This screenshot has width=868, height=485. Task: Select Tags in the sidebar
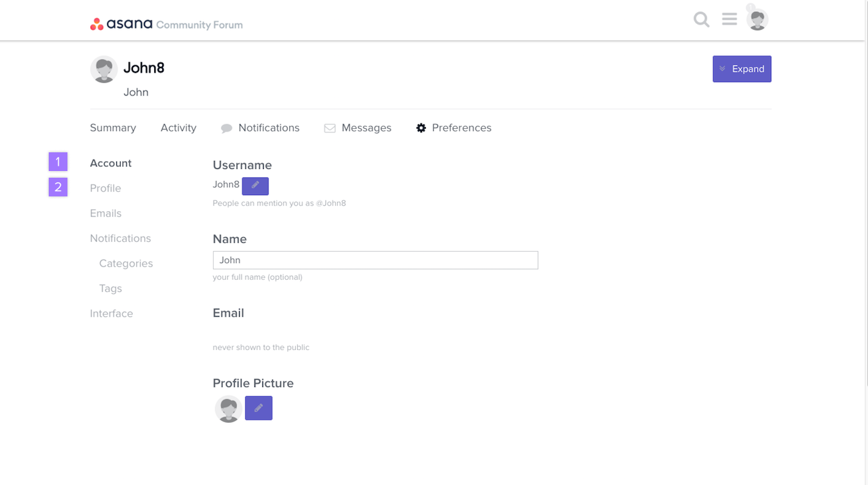110,289
